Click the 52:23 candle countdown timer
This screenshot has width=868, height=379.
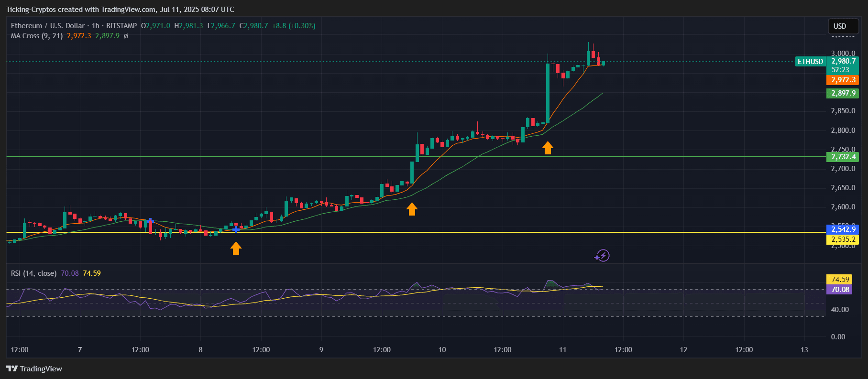840,70
